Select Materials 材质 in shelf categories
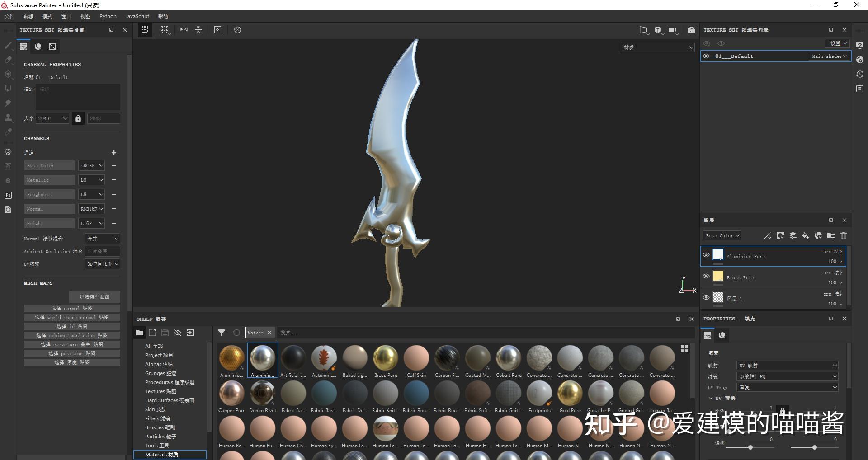 (170, 455)
